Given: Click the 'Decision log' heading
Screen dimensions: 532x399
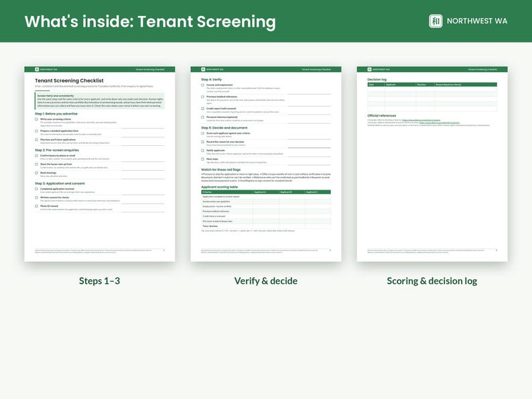Looking at the screenshot, I should pyautogui.click(x=377, y=79).
